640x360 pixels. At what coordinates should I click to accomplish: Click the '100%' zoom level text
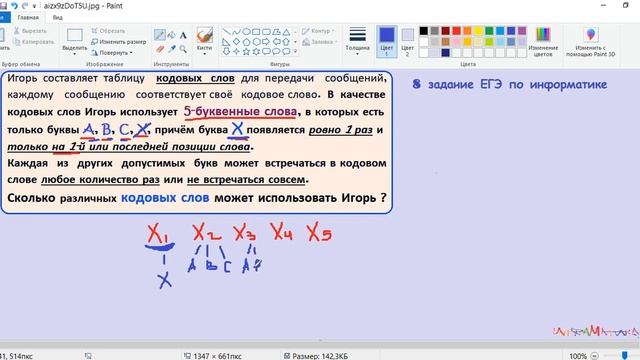coord(578,356)
